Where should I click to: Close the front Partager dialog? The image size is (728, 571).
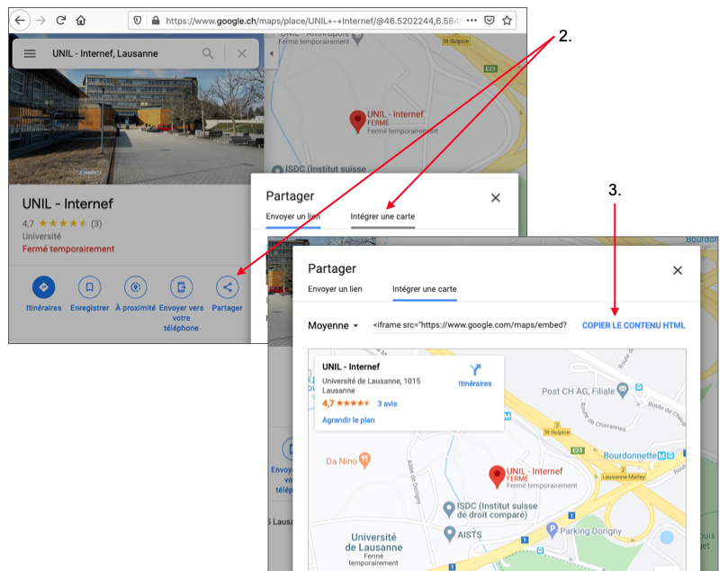pyautogui.click(x=678, y=270)
